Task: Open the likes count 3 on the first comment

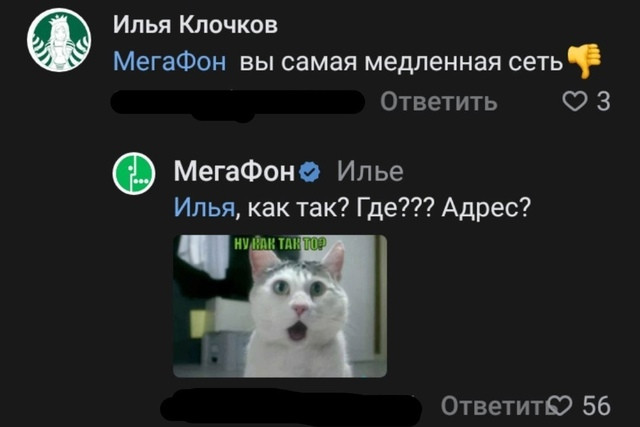Action: pos(604,101)
